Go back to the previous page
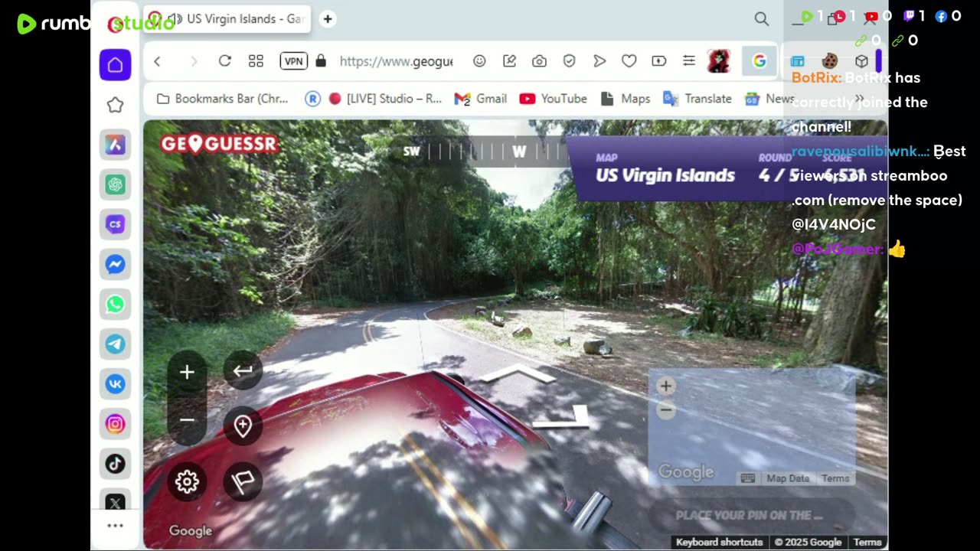This screenshot has width=980, height=551. tap(157, 61)
